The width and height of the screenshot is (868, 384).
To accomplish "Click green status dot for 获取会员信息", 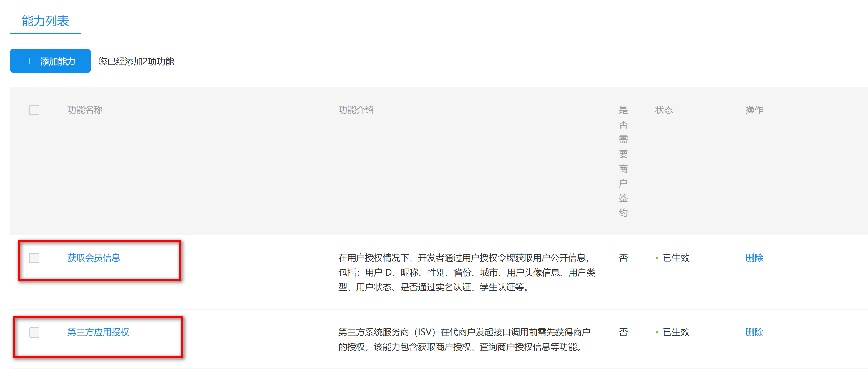I will click(x=657, y=258).
